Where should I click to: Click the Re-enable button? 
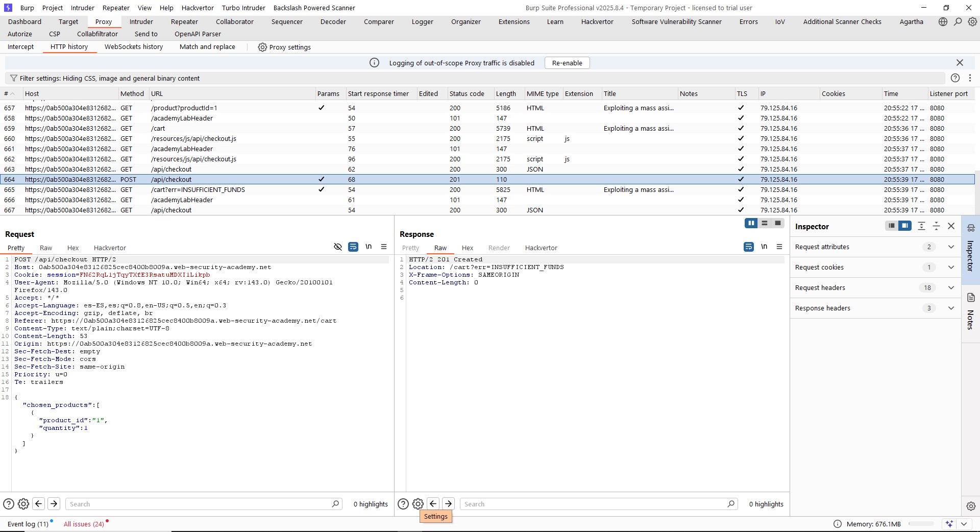pos(567,63)
